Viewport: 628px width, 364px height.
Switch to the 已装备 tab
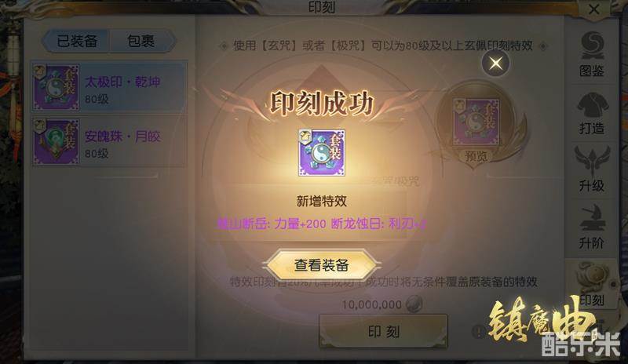[x=76, y=41]
